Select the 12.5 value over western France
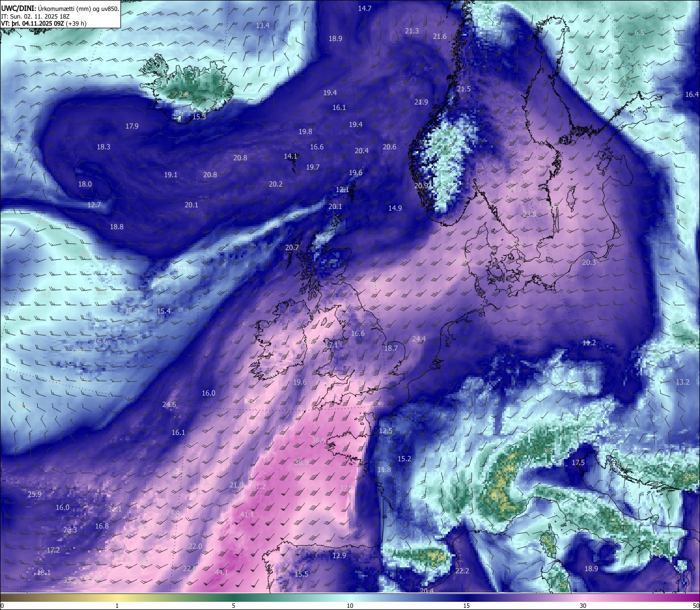Screen dimensions: 700x610 pyautogui.click(x=386, y=431)
